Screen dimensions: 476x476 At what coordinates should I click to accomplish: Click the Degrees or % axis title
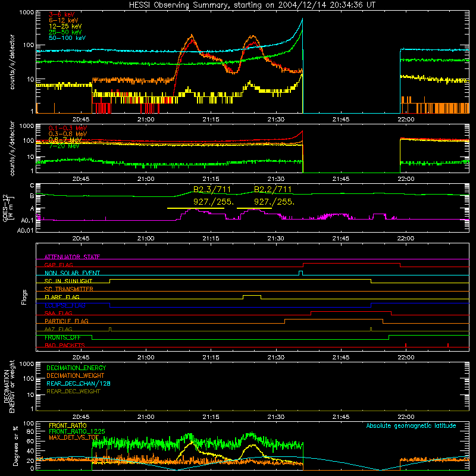point(15,446)
